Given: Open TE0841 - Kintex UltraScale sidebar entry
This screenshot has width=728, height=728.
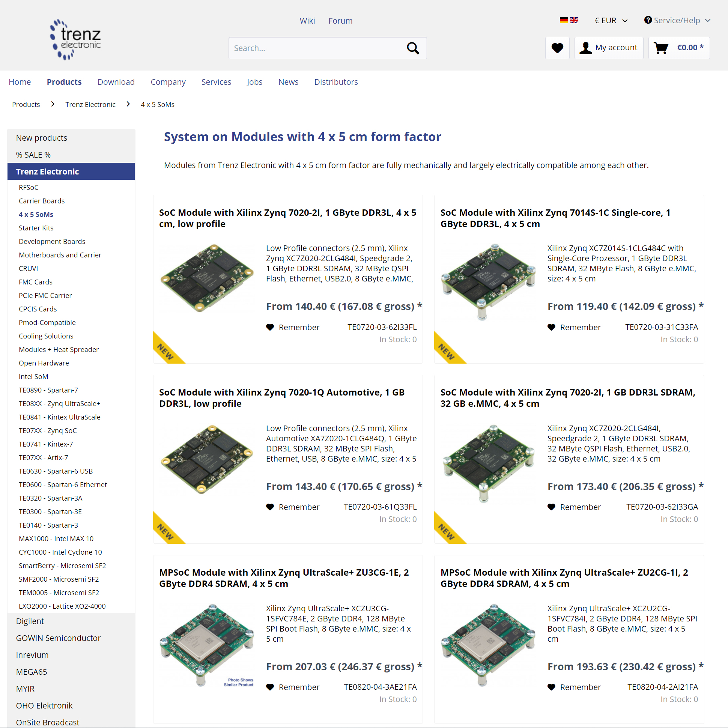Looking at the screenshot, I should pos(60,417).
